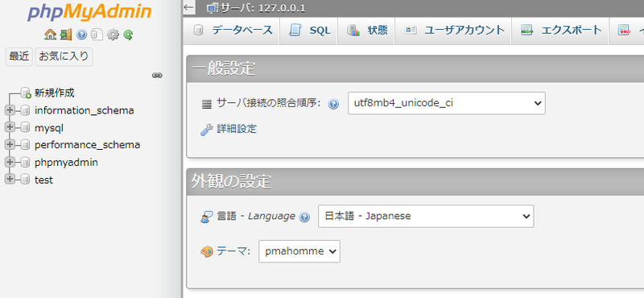
Task: Click the chain link icon in navigation panel
Action: point(157,75)
